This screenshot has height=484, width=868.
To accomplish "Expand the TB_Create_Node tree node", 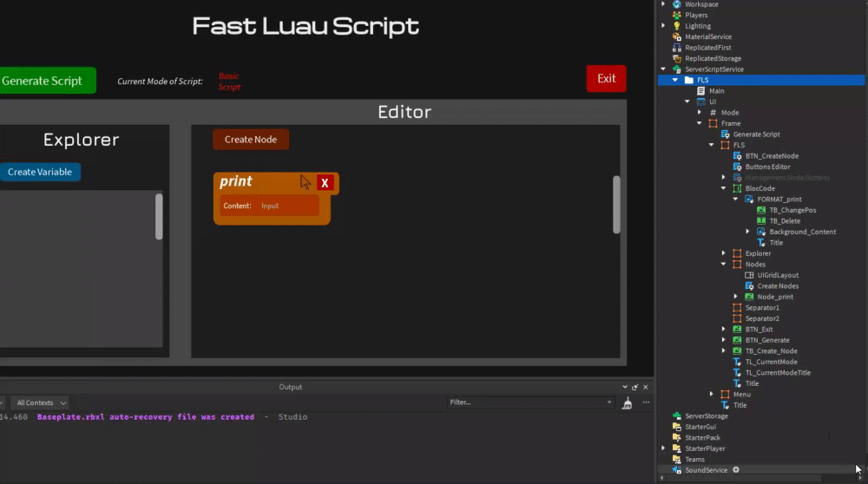I will point(724,350).
